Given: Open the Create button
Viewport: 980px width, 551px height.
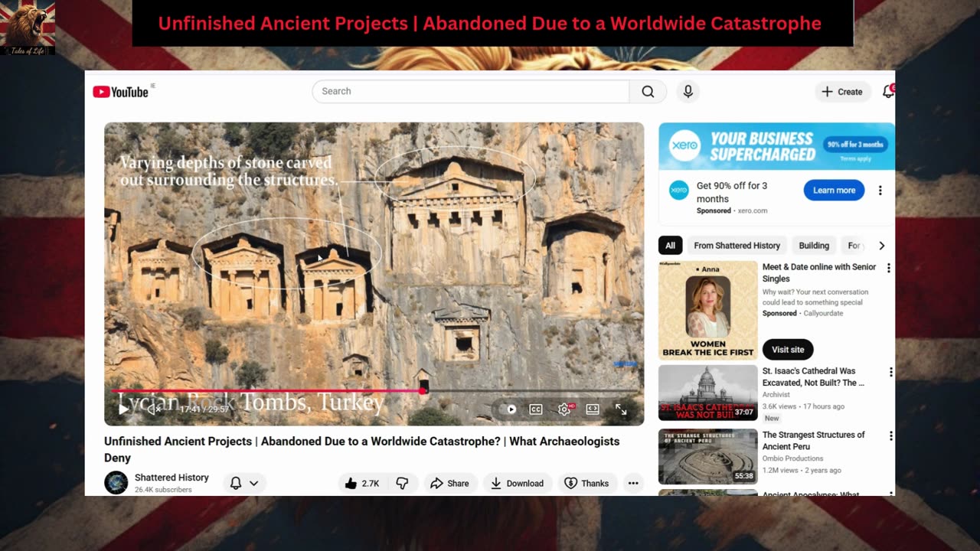Looking at the screenshot, I should [842, 91].
